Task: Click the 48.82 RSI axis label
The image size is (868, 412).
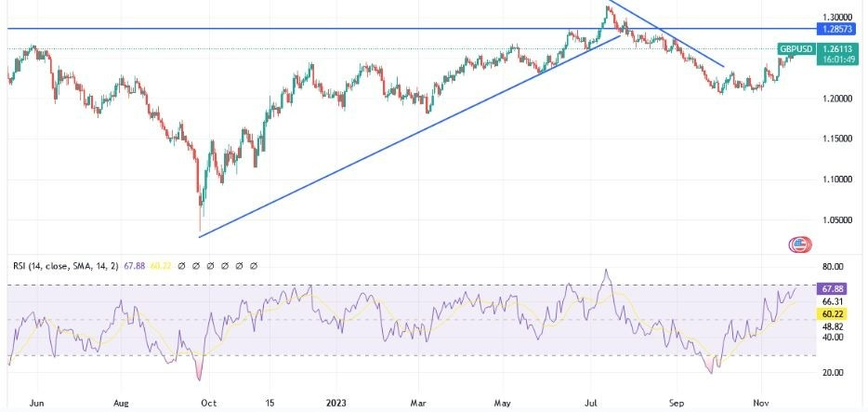Action: pyautogui.click(x=833, y=327)
